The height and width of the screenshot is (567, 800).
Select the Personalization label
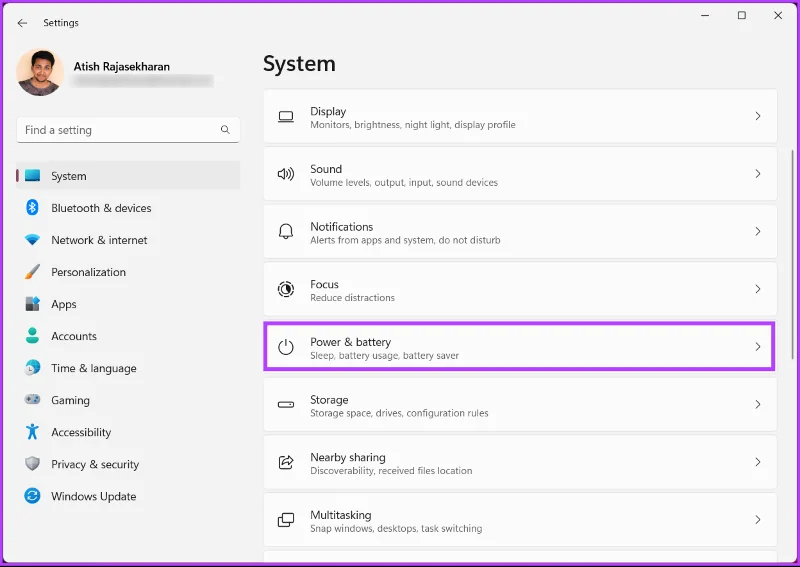click(x=88, y=272)
